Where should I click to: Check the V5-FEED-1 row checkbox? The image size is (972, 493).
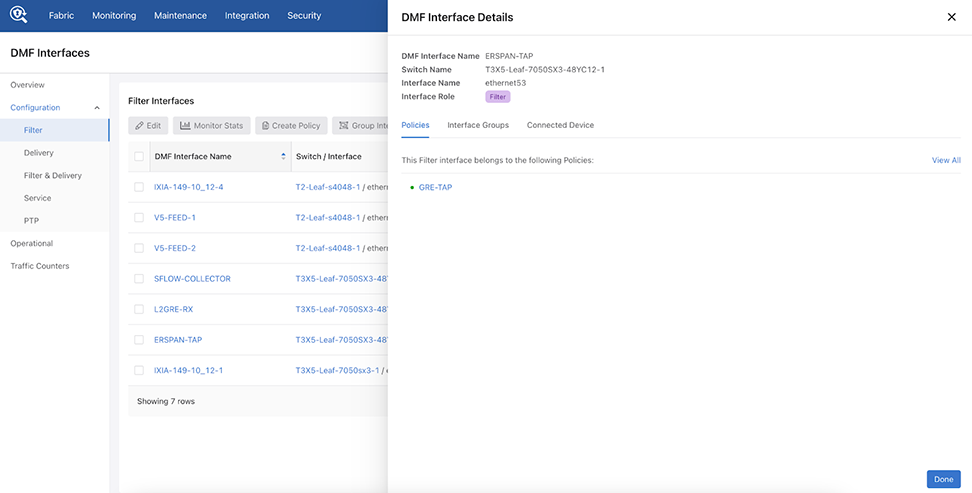(139, 217)
